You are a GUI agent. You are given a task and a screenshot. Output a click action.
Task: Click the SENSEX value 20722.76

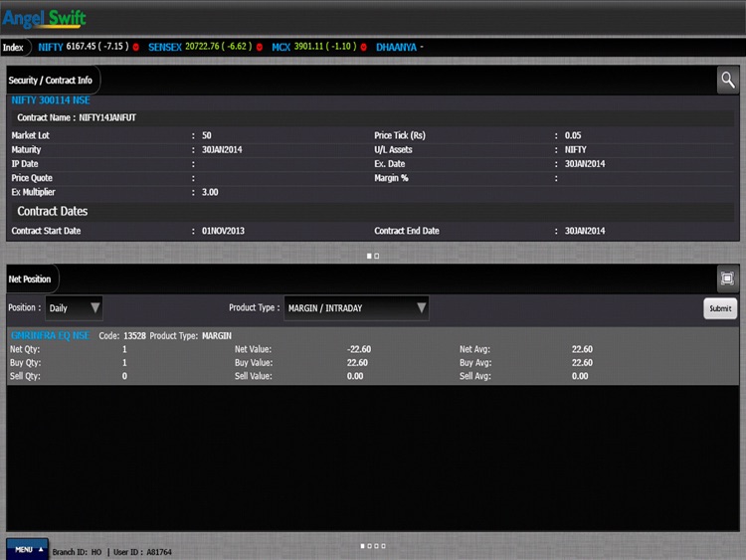pos(202,46)
